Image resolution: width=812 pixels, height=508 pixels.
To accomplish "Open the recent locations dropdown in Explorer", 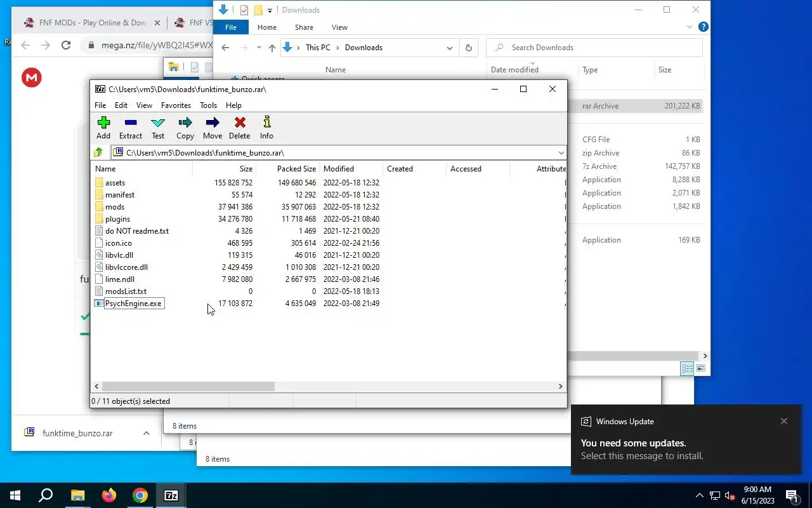I will click(259, 48).
